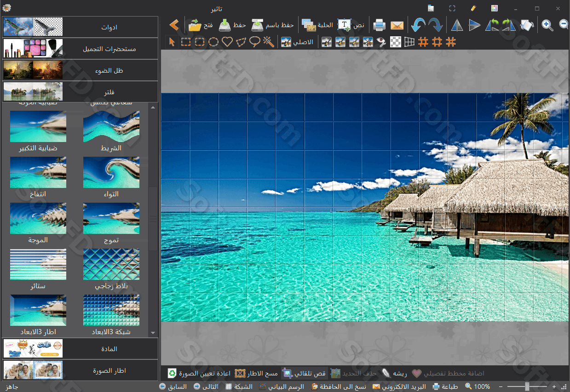
Task: Select the magic wand tool
Action: pos(269,42)
